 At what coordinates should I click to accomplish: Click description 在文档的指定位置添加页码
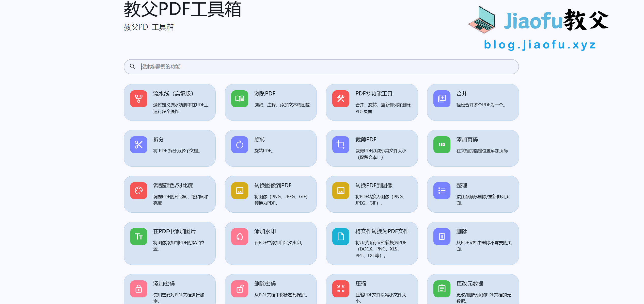482,151
